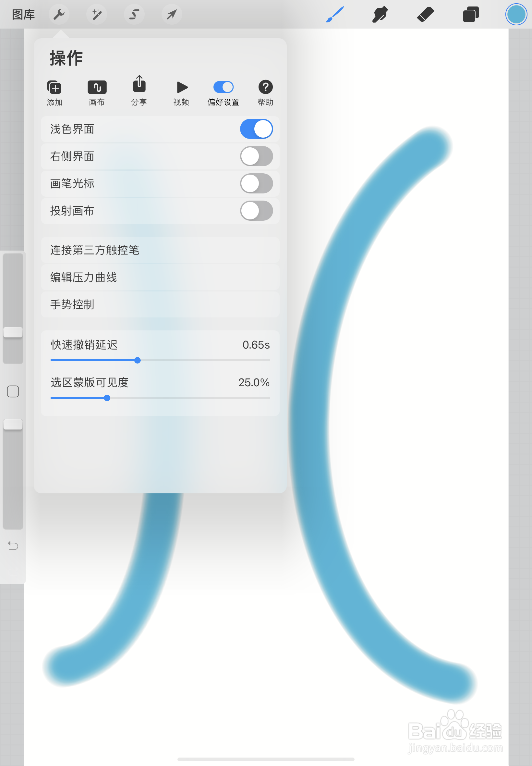Pick the Eraser tool

point(425,14)
